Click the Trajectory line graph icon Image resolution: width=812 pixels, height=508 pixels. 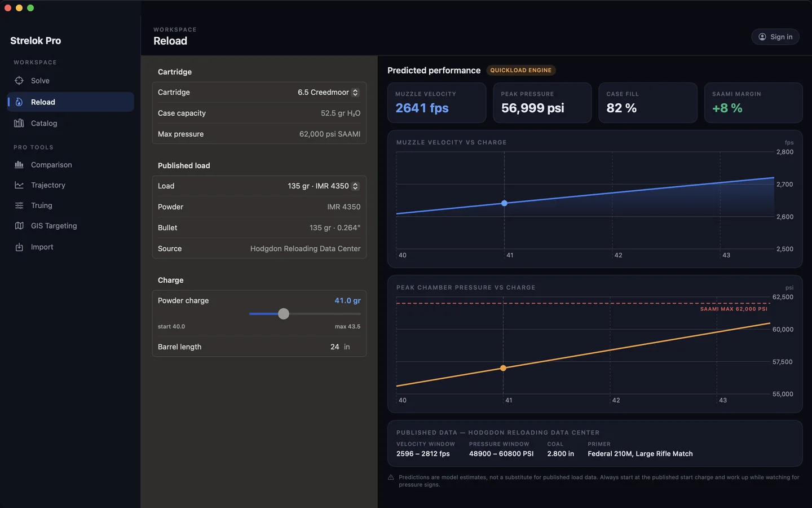19,185
